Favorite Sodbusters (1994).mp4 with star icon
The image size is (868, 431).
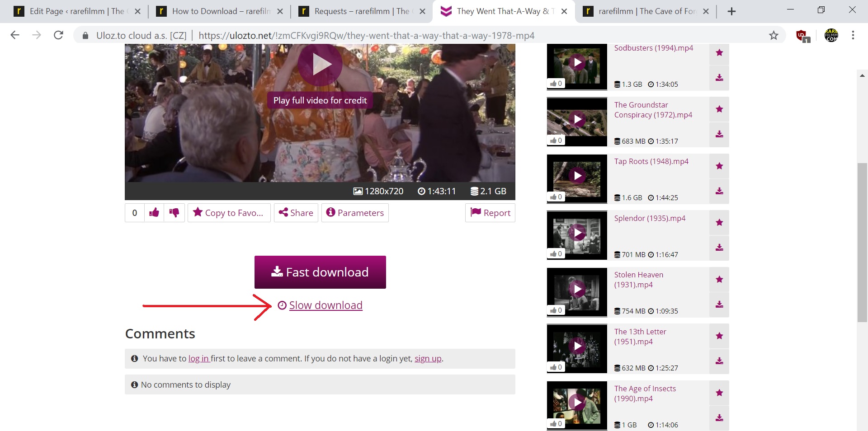click(x=719, y=53)
